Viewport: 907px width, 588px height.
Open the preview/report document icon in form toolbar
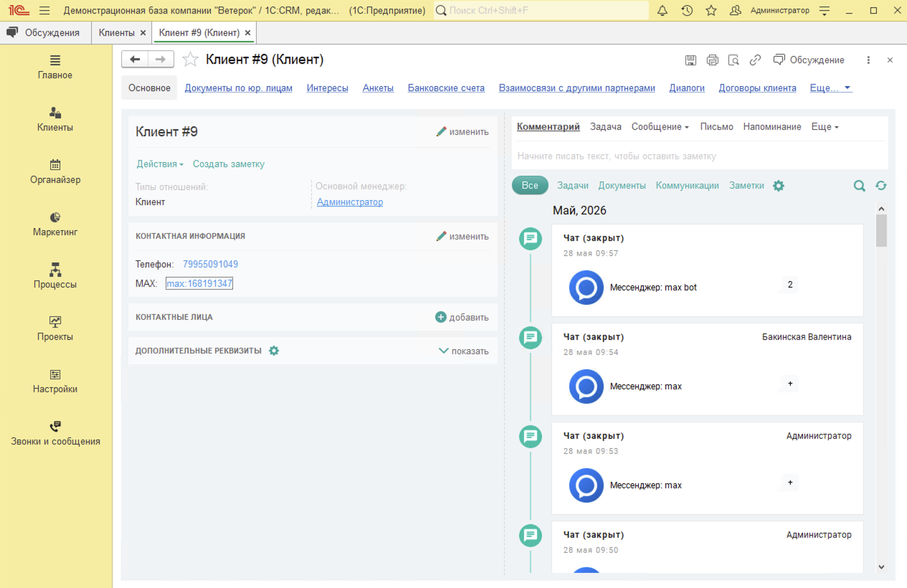733,60
